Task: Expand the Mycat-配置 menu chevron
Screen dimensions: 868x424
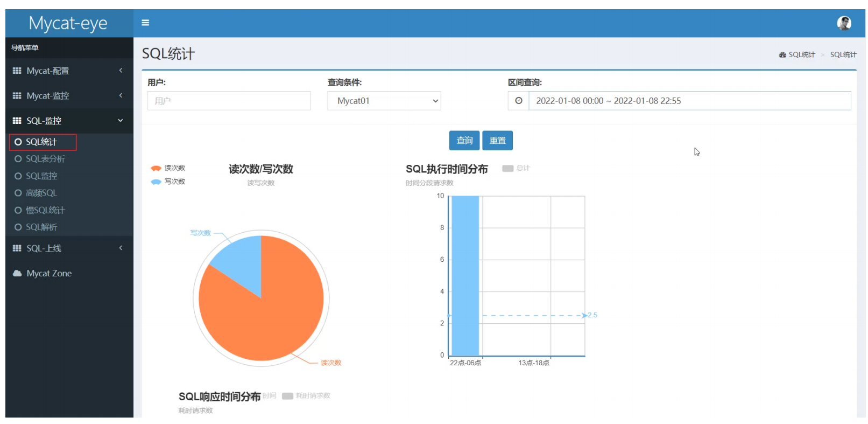Action: (121, 71)
